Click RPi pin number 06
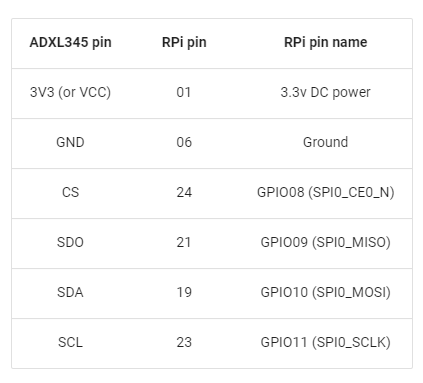This screenshot has width=423, height=383. (x=184, y=142)
